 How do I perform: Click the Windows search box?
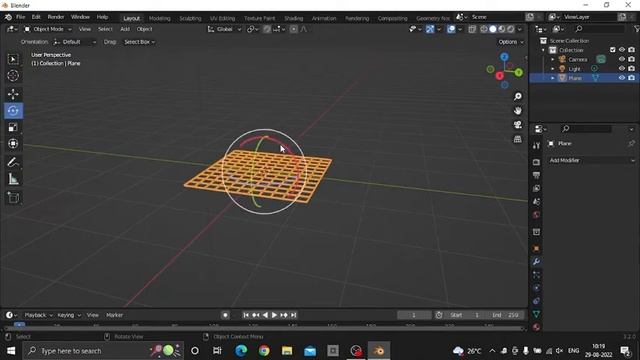103,351
